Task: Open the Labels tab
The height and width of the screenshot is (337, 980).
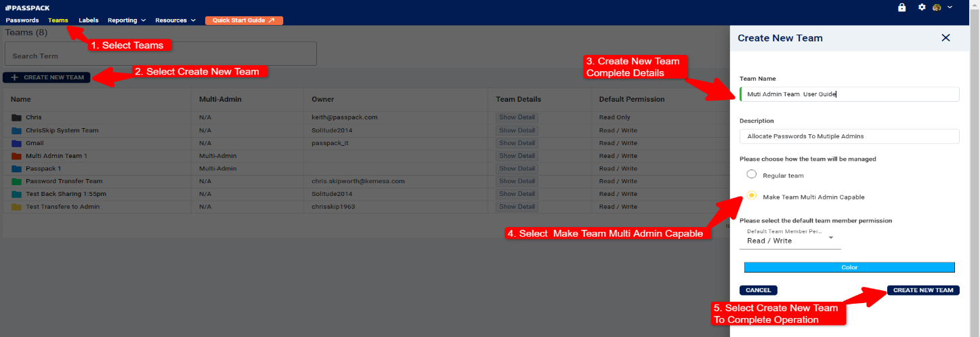Action: pyautogui.click(x=88, y=20)
